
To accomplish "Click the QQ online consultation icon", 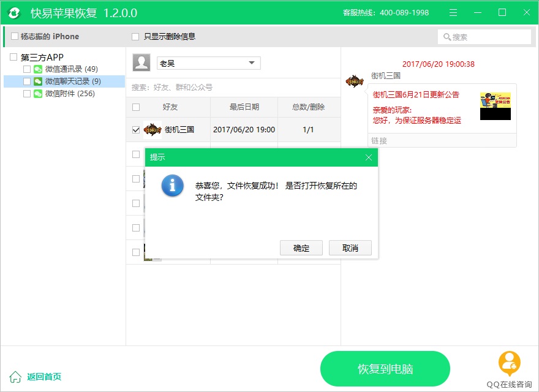I will click(x=509, y=363).
